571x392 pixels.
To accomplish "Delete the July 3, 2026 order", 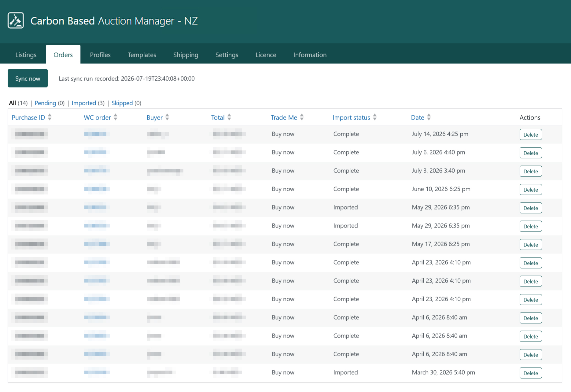I will (x=531, y=171).
